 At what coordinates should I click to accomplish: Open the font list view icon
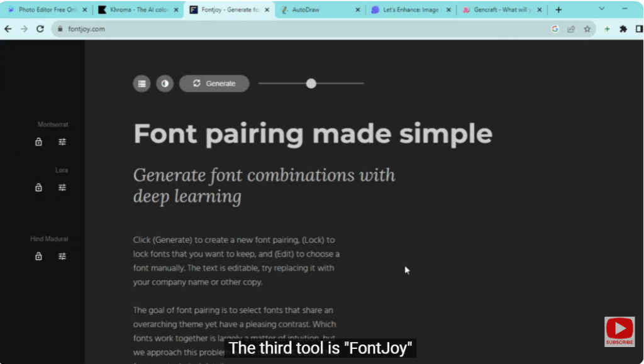(x=142, y=83)
